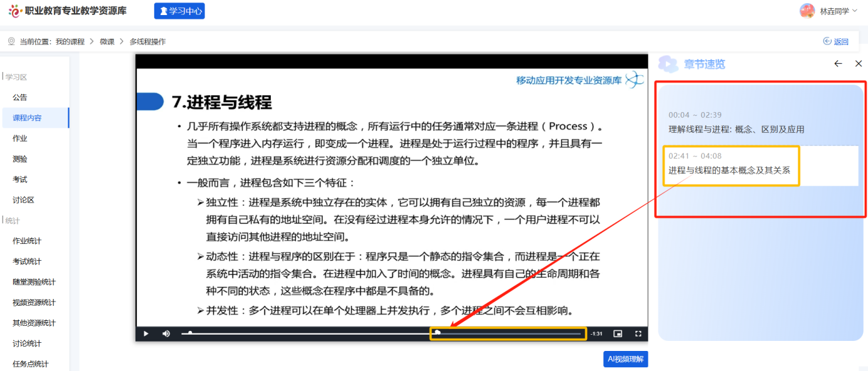Open picture-in-picture mode for the video

tap(618, 333)
